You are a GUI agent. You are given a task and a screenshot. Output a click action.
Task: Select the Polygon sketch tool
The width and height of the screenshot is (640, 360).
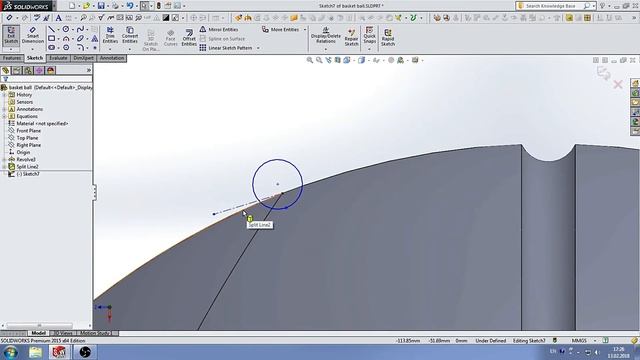click(x=66, y=47)
